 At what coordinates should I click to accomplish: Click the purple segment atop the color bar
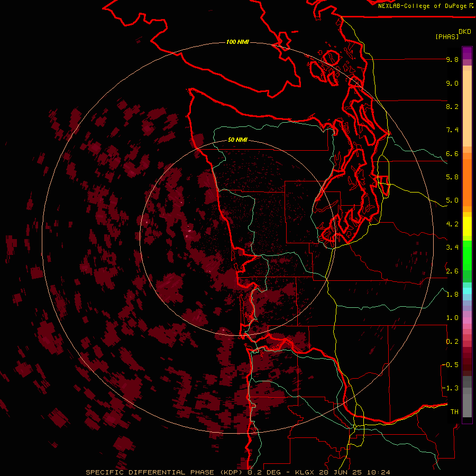[x=467, y=53]
